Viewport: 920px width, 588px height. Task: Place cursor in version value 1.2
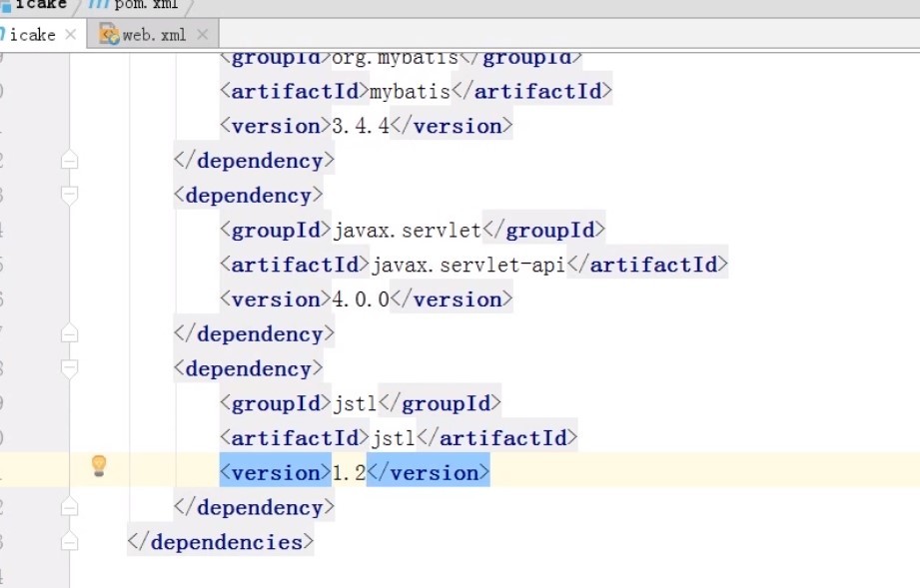349,472
